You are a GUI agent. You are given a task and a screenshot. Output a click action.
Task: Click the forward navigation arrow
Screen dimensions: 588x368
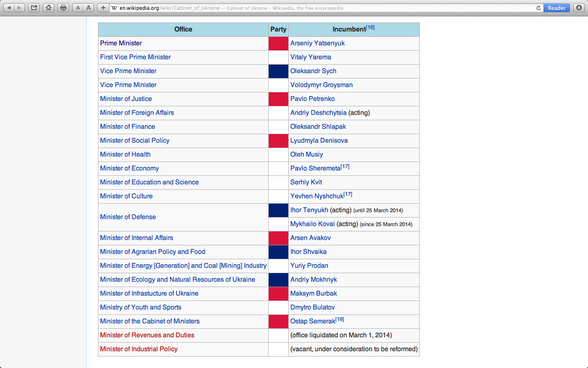click(19, 8)
